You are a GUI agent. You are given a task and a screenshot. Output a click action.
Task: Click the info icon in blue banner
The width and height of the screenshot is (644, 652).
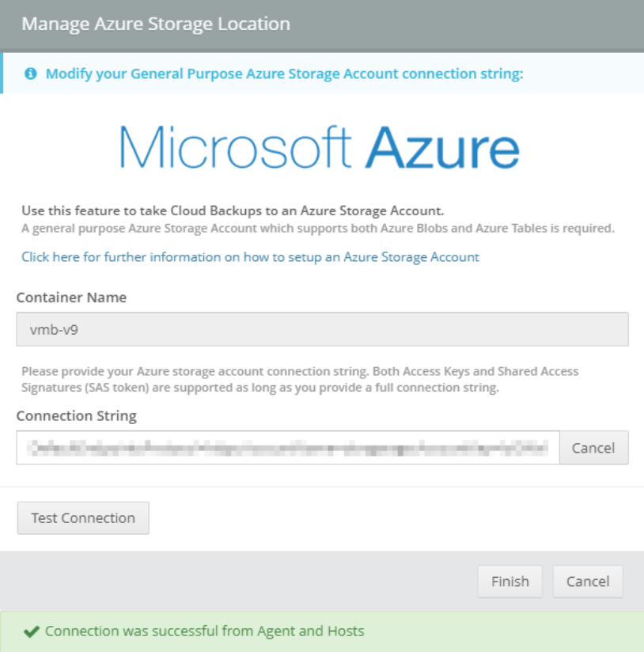click(31, 74)
